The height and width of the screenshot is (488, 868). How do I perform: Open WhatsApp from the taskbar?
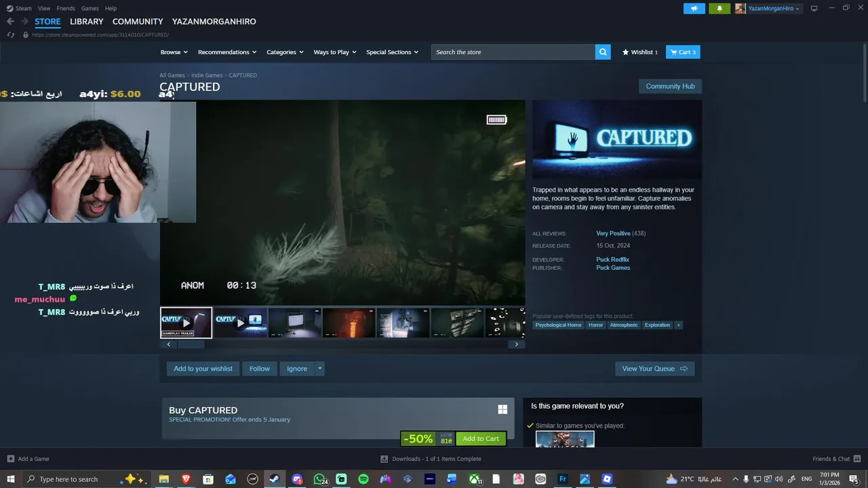(319, 479)
